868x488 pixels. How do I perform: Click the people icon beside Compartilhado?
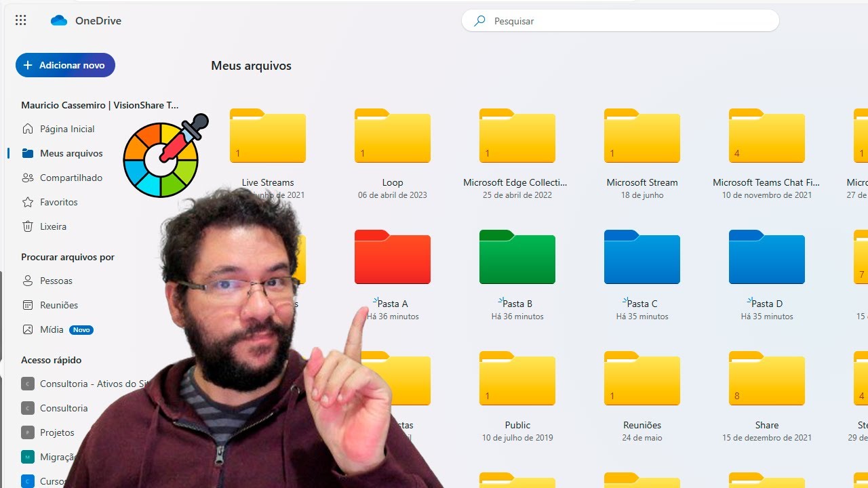click(x=28, y=178)
